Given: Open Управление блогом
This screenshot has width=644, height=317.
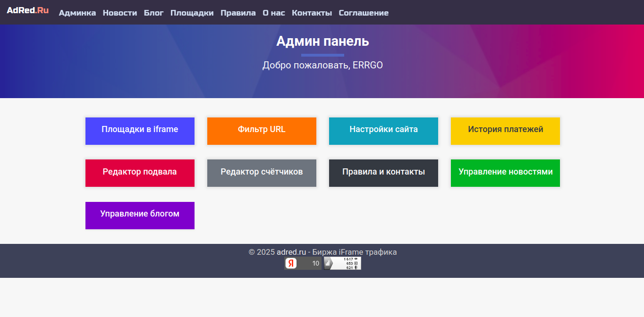Looking at the screenshot, I should click(140, 215).
